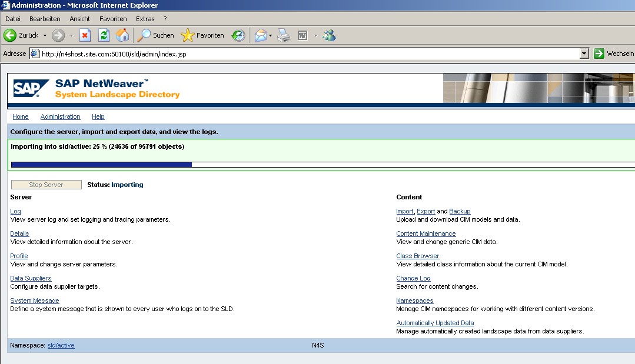The width and height of the screenshot is (635, 364).
Task: Open the Extras menu
Action: point(145,19)
